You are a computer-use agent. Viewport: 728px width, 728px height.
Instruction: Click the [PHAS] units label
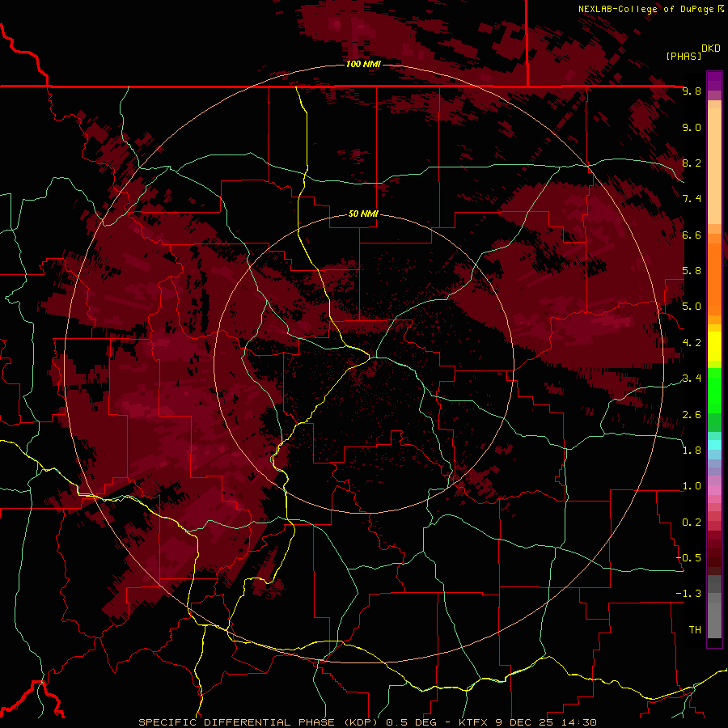(x=684, y=56)
